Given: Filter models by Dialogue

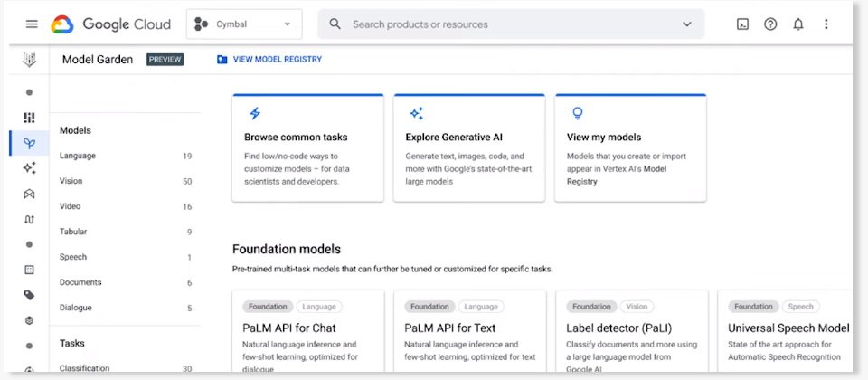Looking at the screenshot, I should pyautogui.click(x=126, y=308).
